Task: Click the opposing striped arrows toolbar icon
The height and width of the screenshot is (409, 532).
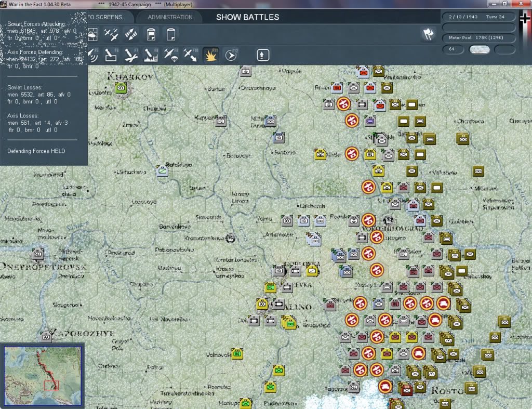Action: 131,35
